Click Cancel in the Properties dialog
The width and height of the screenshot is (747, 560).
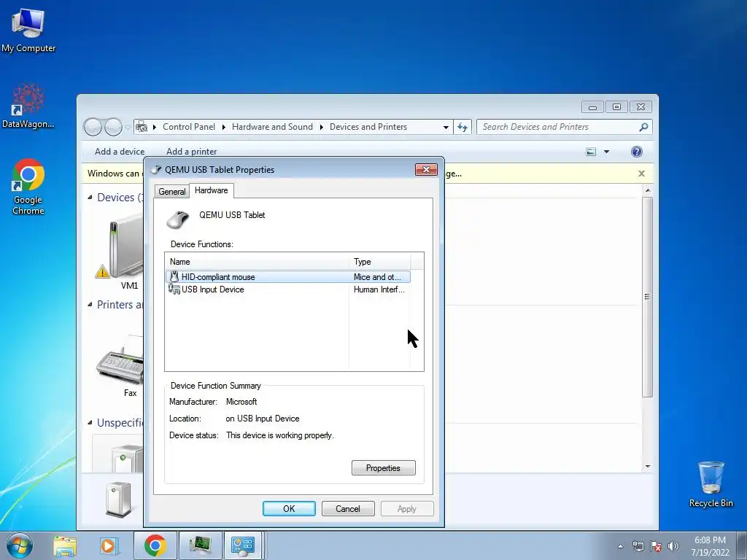click(x=348, y=508)
